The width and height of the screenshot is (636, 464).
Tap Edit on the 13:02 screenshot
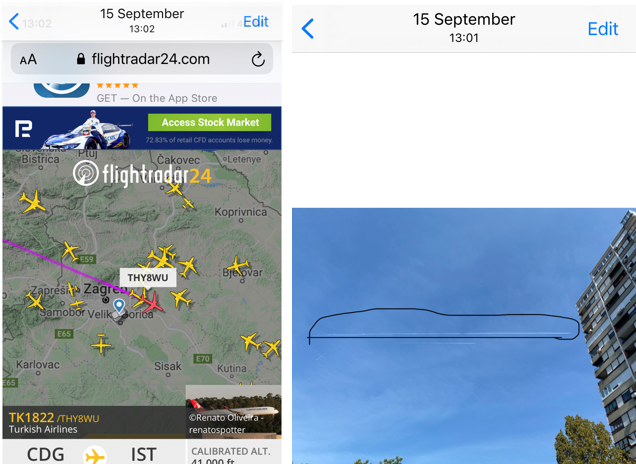tap(256, 21)
